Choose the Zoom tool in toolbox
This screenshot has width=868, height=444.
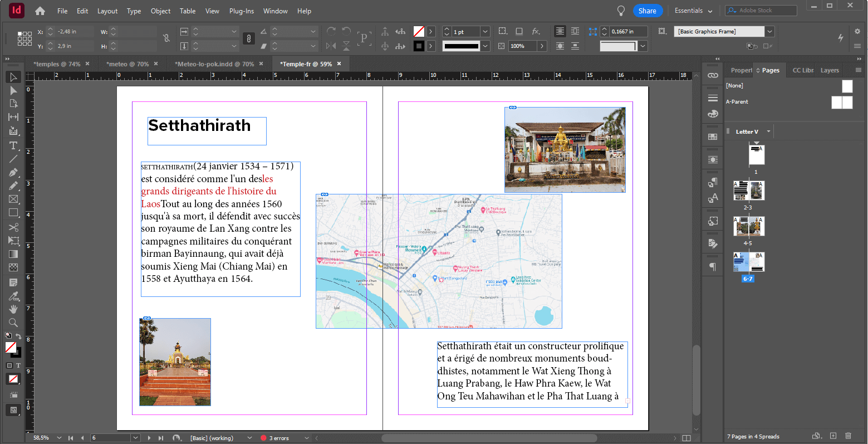13,323
